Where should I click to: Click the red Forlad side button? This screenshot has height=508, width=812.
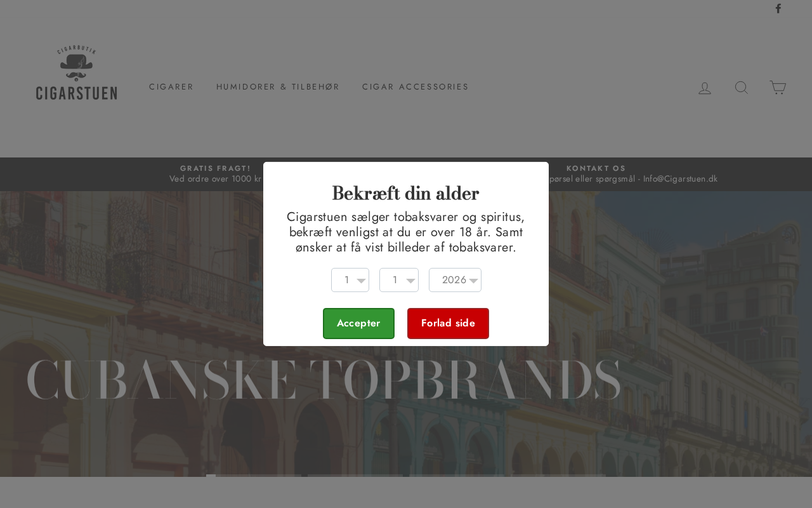448,323
